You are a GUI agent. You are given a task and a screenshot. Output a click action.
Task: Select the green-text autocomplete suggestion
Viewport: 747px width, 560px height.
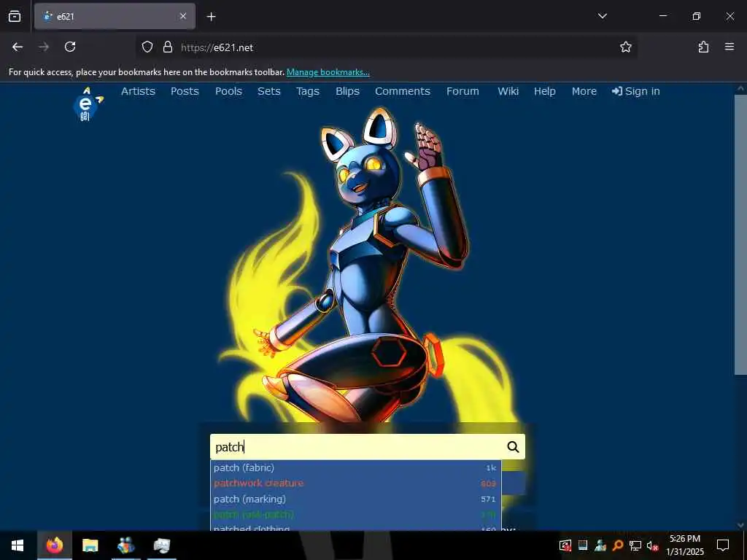(x=355, y=514)
